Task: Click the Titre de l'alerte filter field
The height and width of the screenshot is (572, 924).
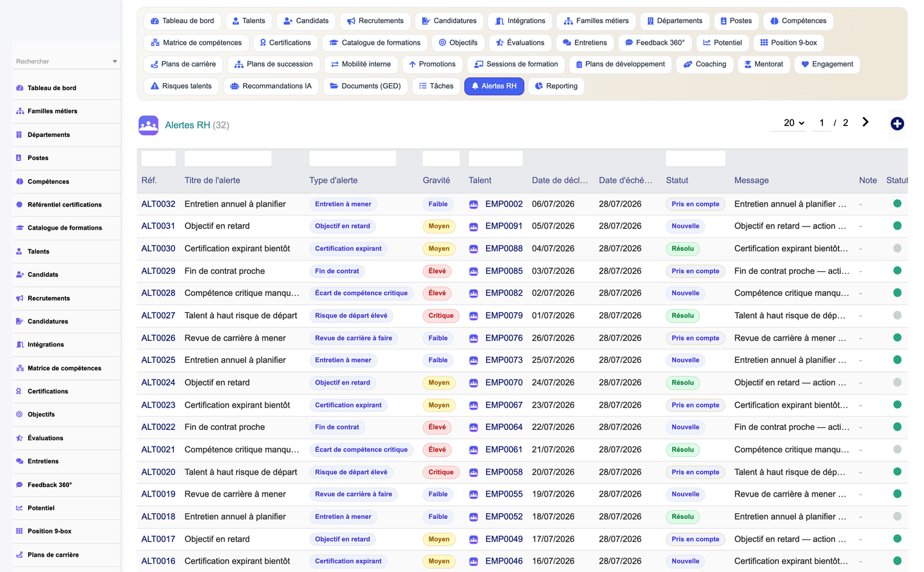Action: tap(228, 159)
